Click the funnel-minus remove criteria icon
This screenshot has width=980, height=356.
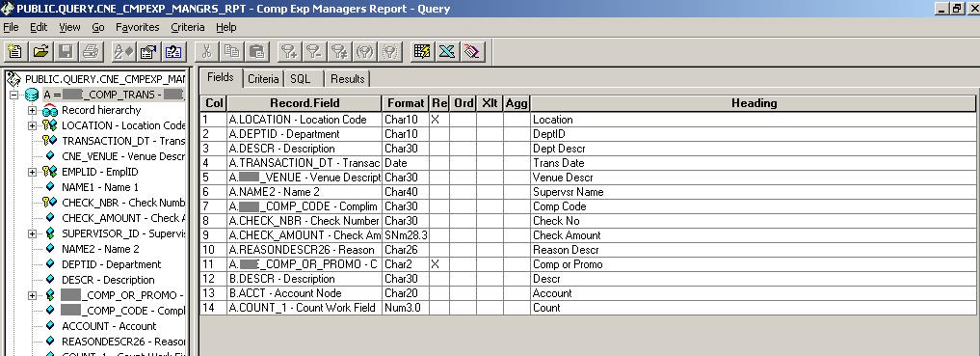[x=314, y=51]
